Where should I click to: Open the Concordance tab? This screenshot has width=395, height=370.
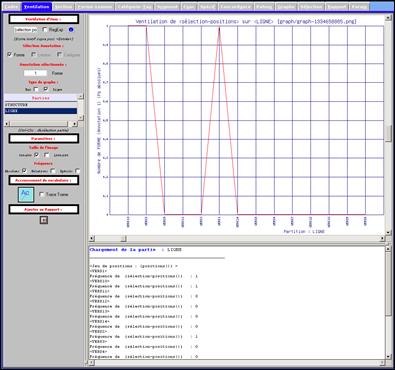click(x=235, y=7)
